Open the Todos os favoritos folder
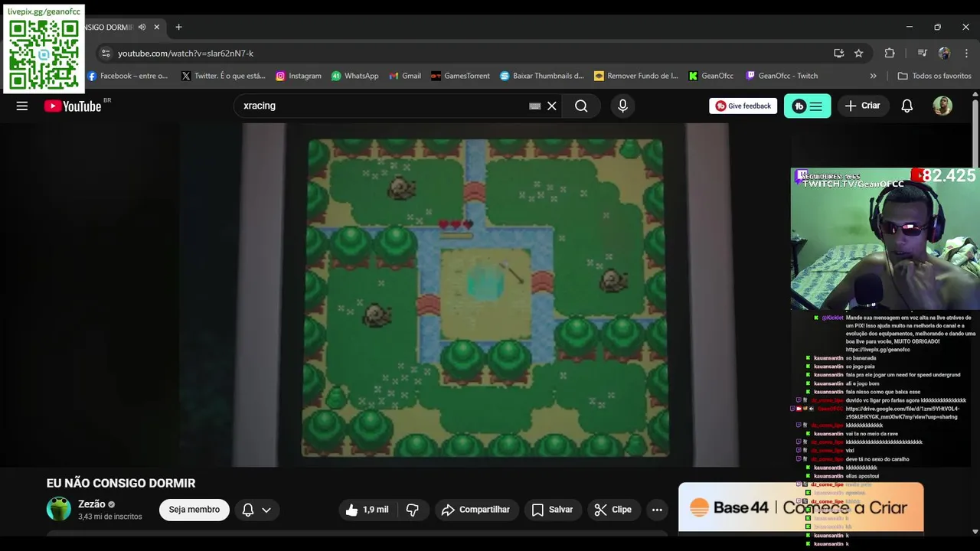This screenshot has height=551, width=980. pos(934,76)
